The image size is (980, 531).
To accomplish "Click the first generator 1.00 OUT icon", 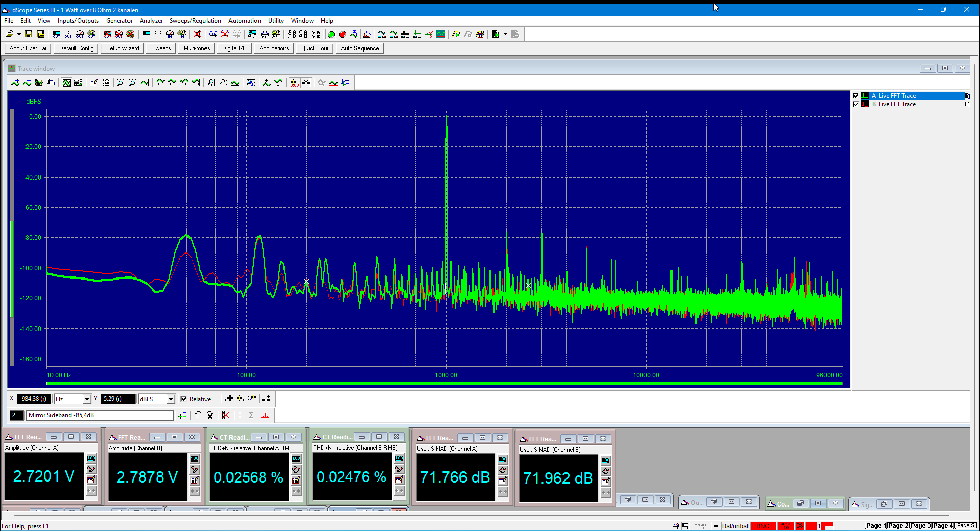I will (x=56, y=34).
